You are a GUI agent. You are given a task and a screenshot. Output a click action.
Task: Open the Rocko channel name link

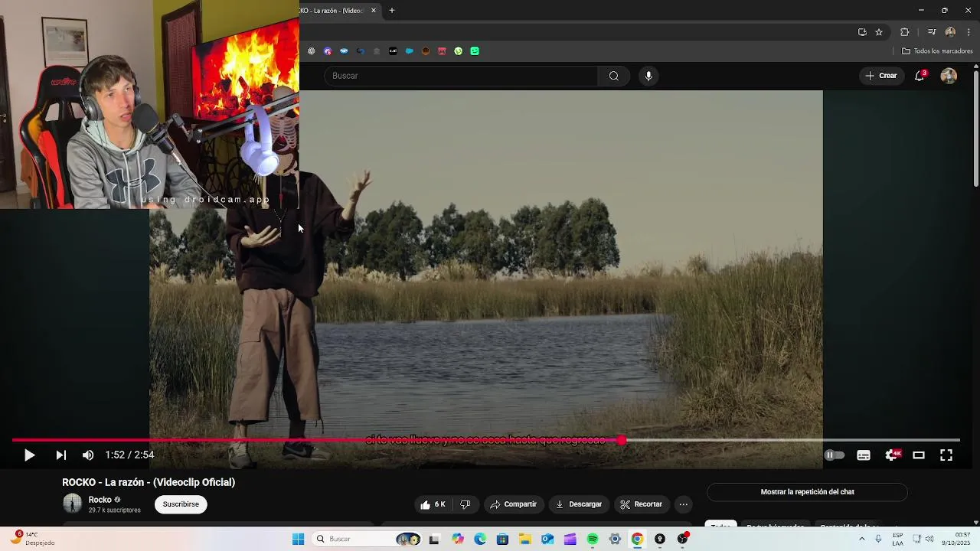click(x=100, y=500)
